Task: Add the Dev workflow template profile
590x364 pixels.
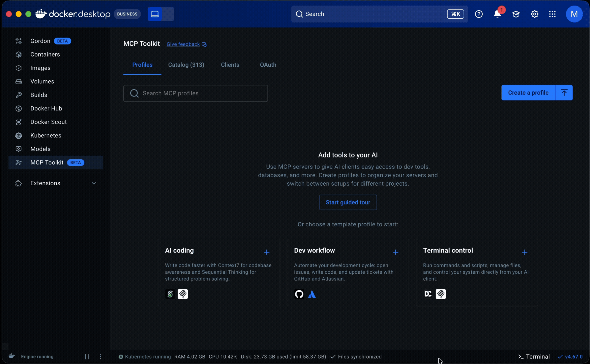Action: pyautogui.click(x=395, y=252)
